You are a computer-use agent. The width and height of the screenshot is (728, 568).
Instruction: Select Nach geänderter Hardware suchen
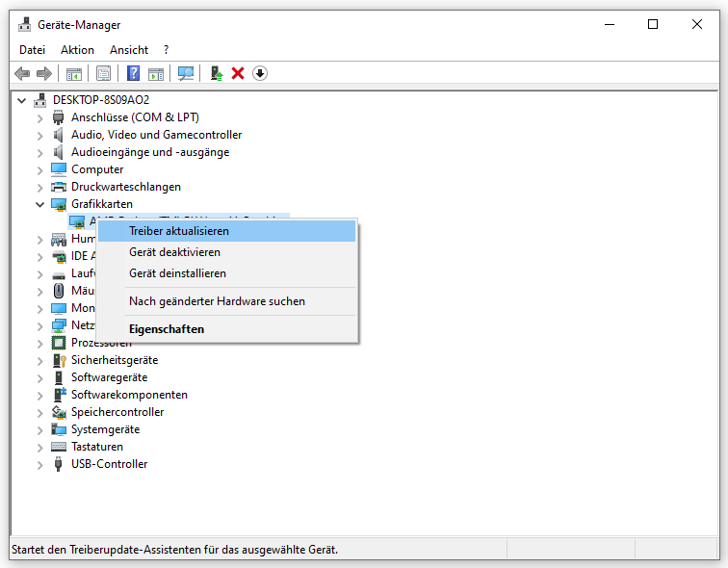point(226,301)
